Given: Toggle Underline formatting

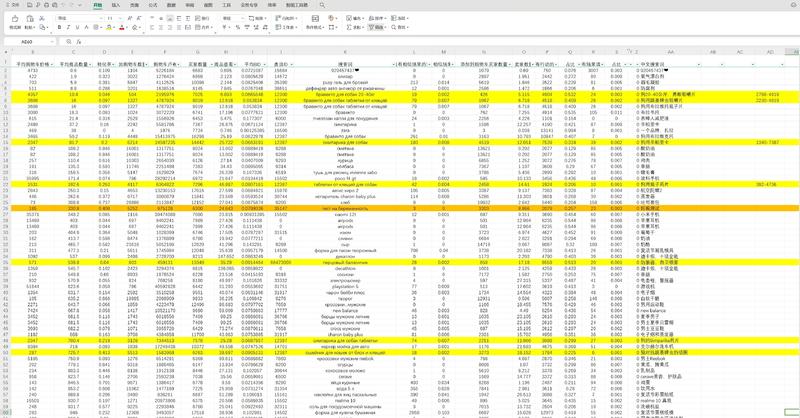Looking at the screenshot, I should [77, 27].
